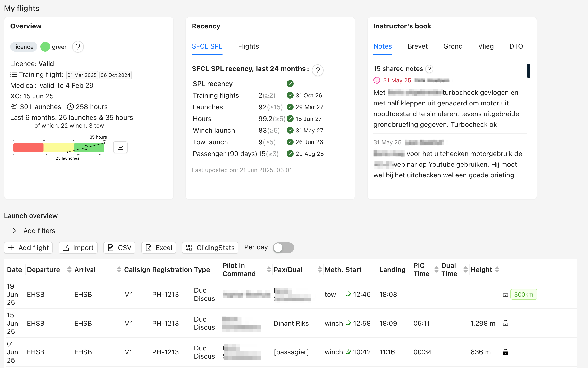Click the SPL recency green check icon
Screen dimensions: 588x368
pos(290,84)
